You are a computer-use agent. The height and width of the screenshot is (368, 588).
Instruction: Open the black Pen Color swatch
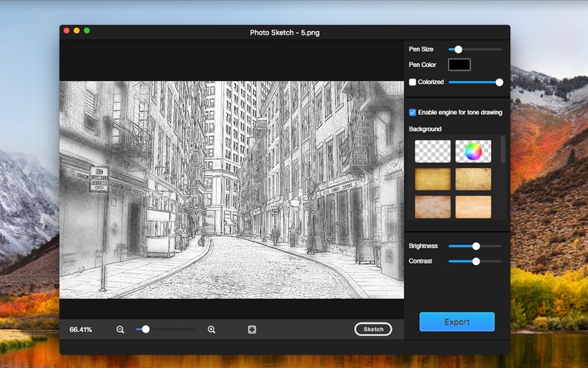pos(459,65)
